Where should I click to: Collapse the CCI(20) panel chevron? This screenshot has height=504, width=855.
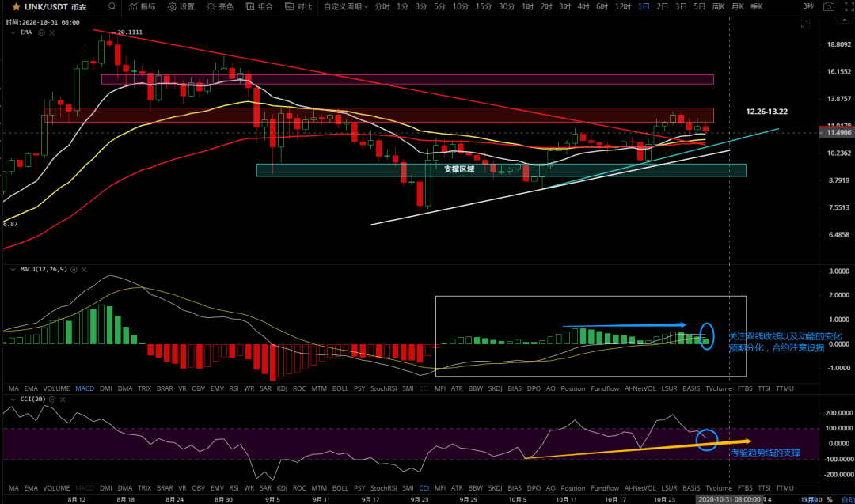click(13, 400)
